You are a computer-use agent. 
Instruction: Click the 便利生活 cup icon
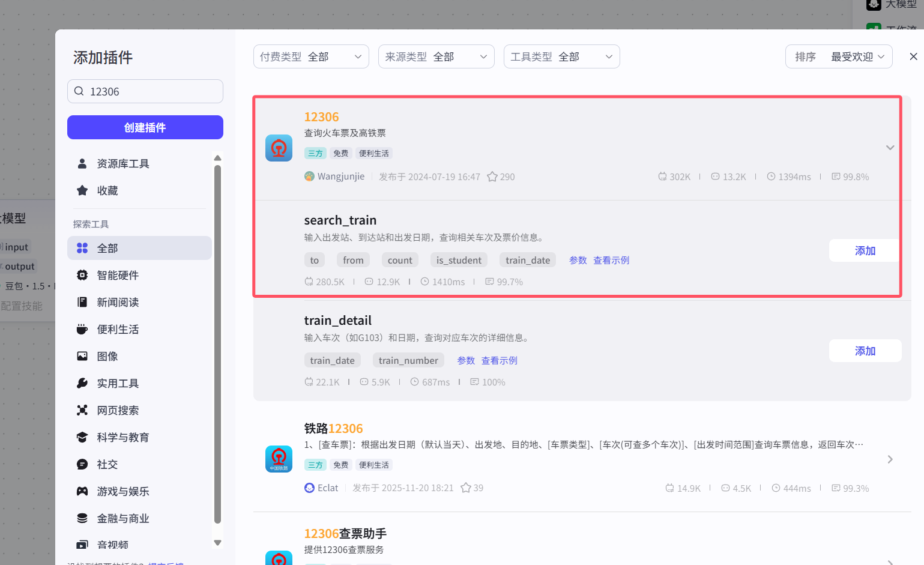82,329
